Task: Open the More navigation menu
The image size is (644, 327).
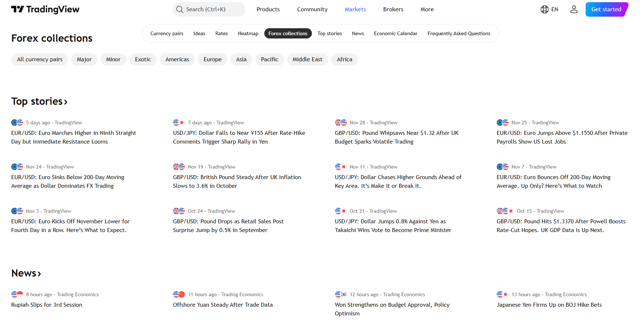Action: (427, 9)
